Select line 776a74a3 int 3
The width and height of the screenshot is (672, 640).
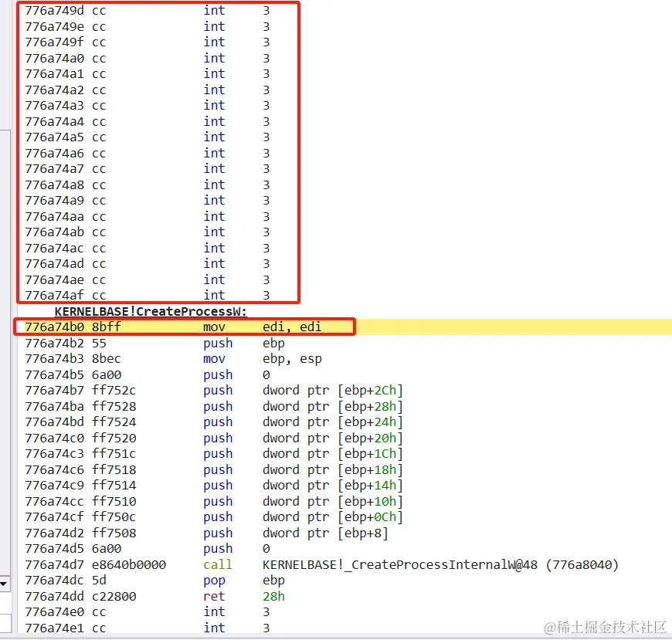[x=148, y=106]
